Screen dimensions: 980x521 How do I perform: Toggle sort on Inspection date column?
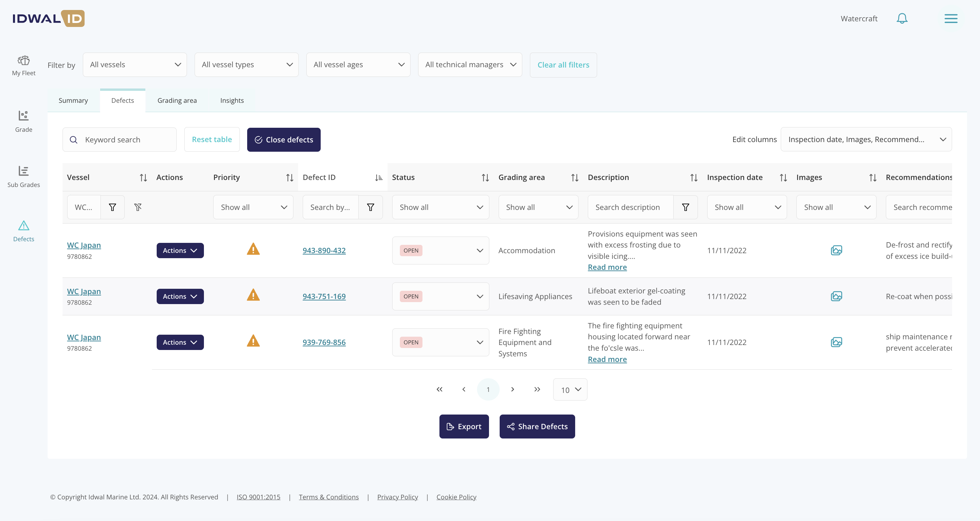point(783,178)
